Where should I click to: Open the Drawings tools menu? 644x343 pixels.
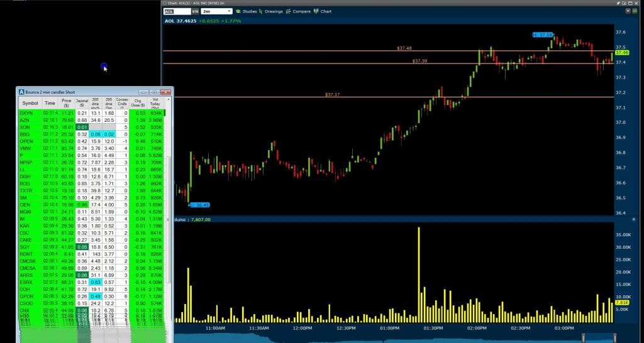click(x=271, y=11)
